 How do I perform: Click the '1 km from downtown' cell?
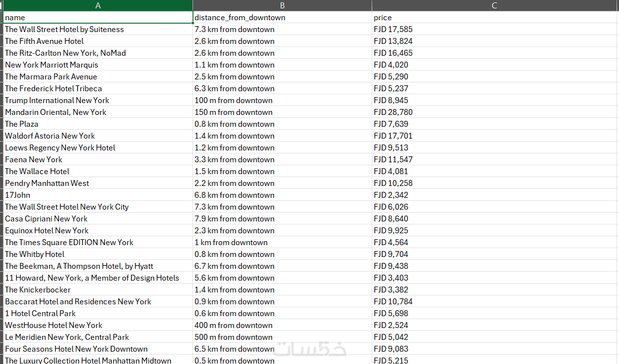click(x=282, y=242)
